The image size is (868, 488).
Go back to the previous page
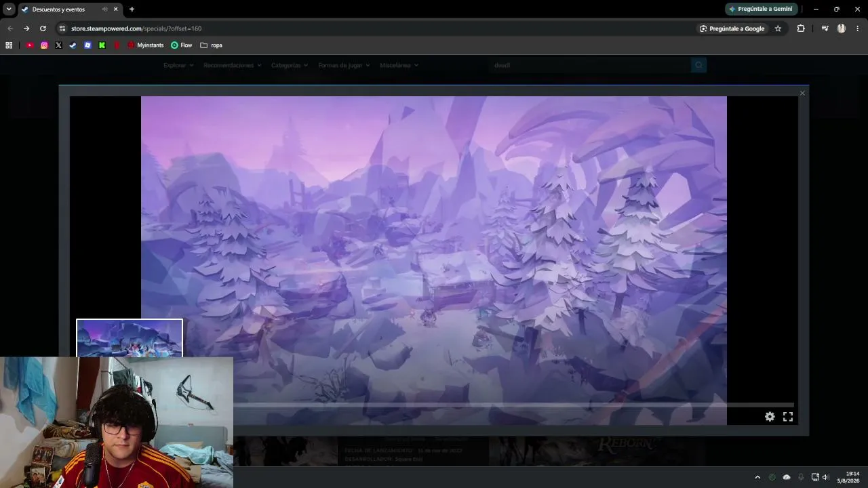tap(9, 28)
